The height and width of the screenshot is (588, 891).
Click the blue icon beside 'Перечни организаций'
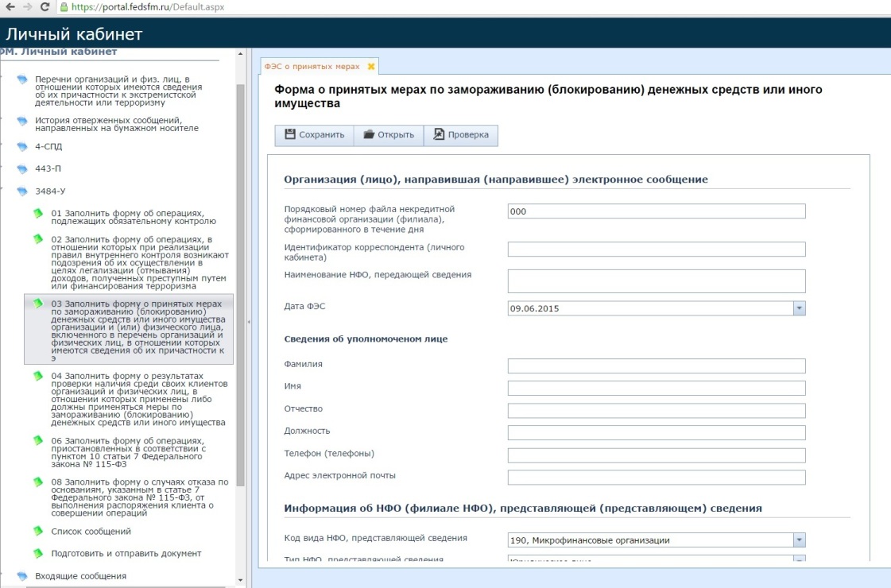tap(22, 79)
